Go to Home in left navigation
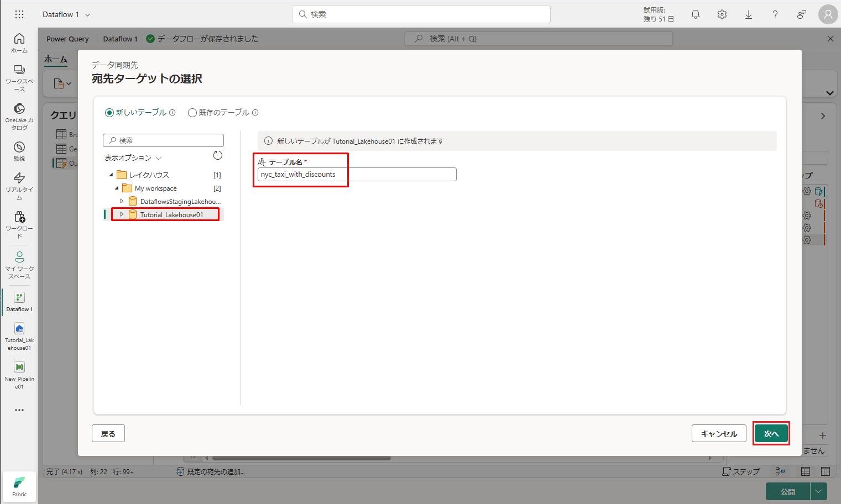The height and width of the screenshot is (504, 841). [19, 43]
